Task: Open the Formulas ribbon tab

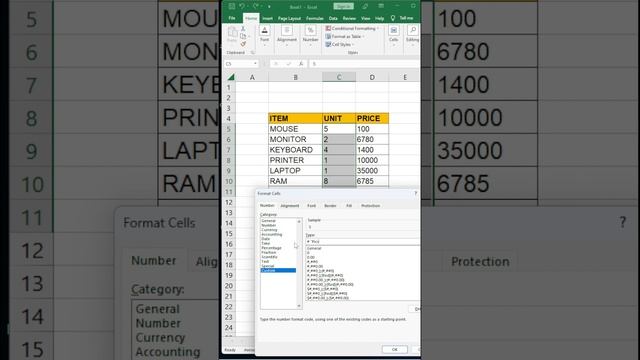Action: [315, 18]
